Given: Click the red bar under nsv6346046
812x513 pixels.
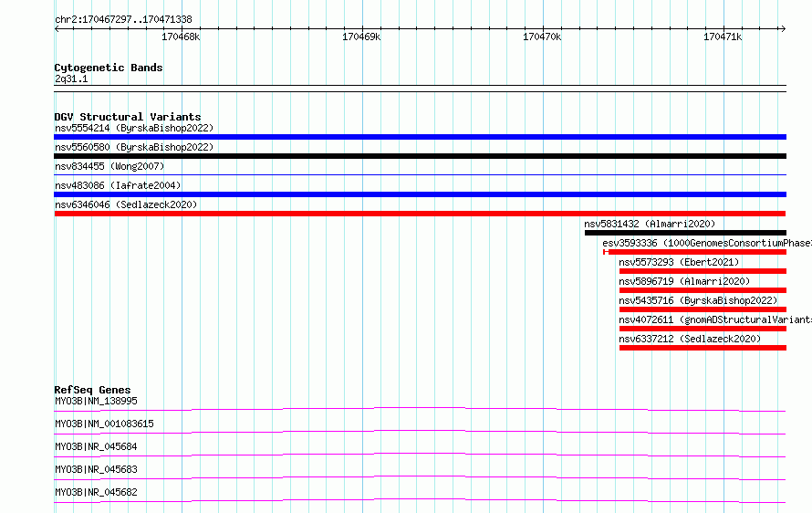Looking at the screenshot, I should click(420, 214).
